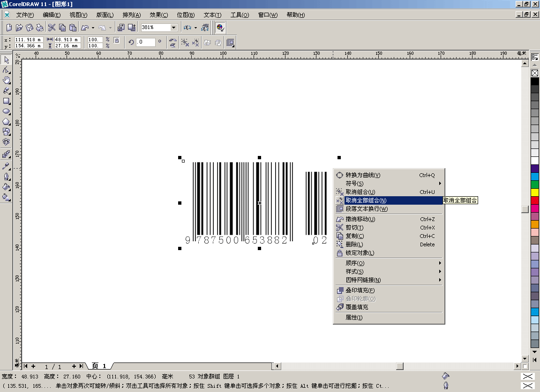Pick the yellow color swatch

coord(535,192)
